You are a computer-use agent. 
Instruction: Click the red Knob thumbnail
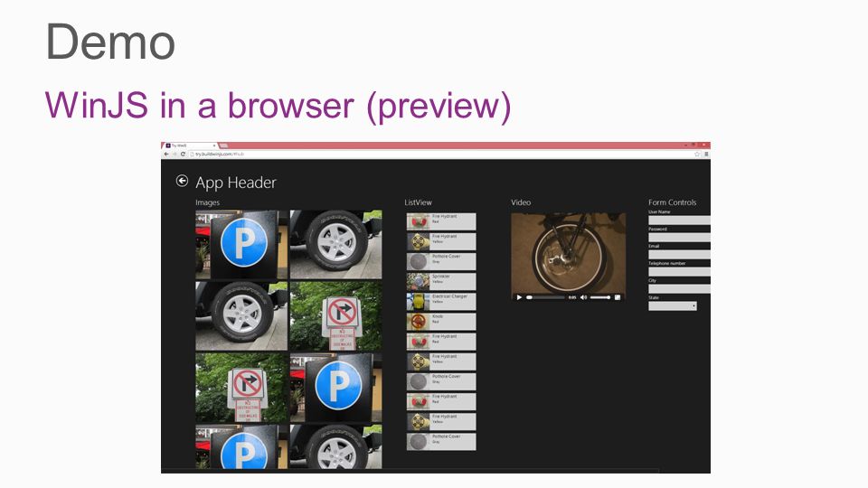click(418, 322)
